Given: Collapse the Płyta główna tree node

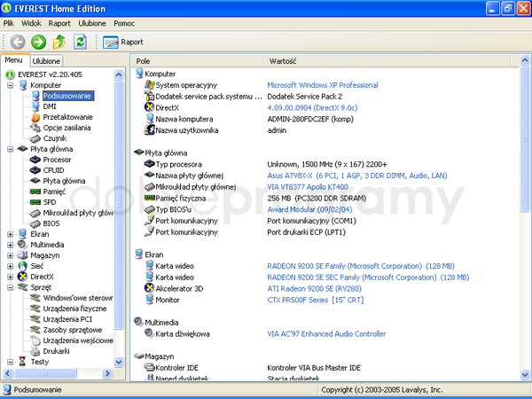Looking at the screenshot, I should [x=11, y=149].
